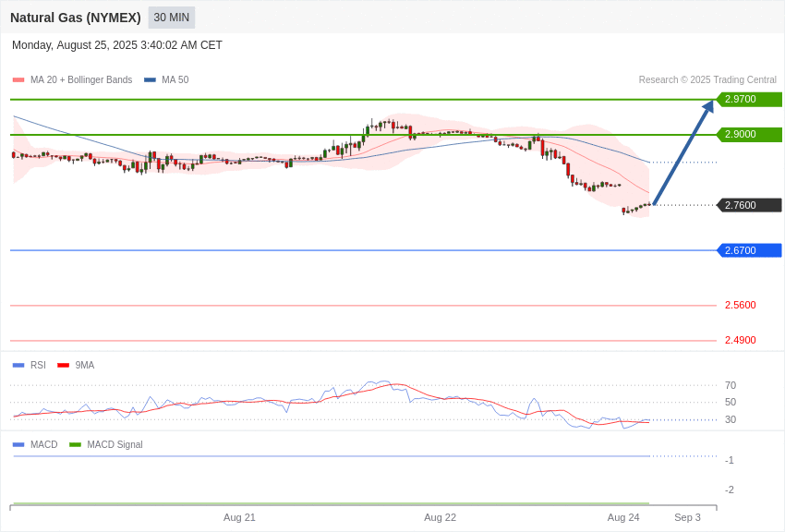Click the 9MA legend label
Viewport: 785px width, 532px height.
(85, 366)
